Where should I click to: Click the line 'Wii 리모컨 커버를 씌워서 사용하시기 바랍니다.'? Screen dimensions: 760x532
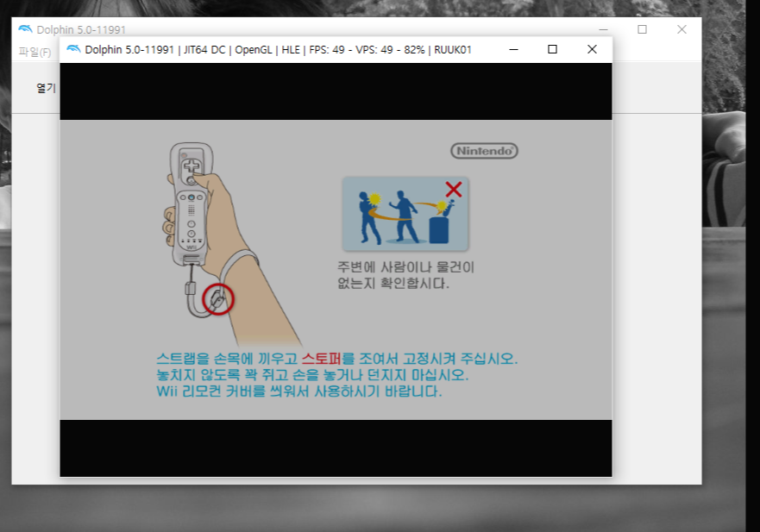click(299, 391)
